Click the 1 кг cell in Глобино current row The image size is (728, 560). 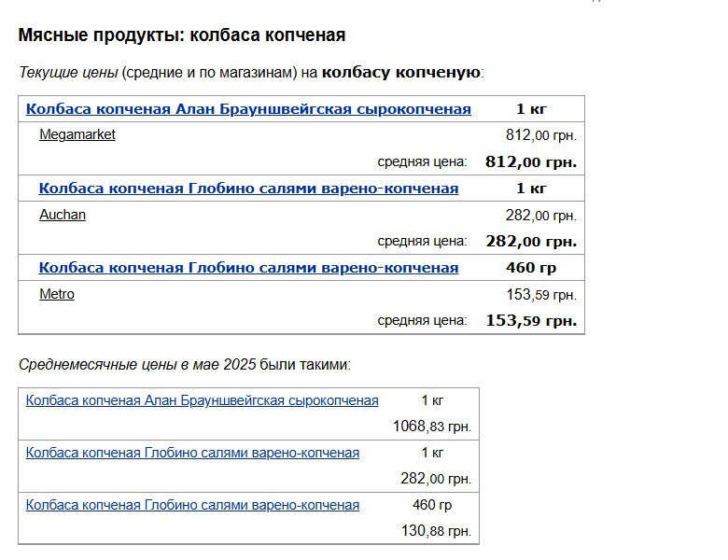pos(531,189)
